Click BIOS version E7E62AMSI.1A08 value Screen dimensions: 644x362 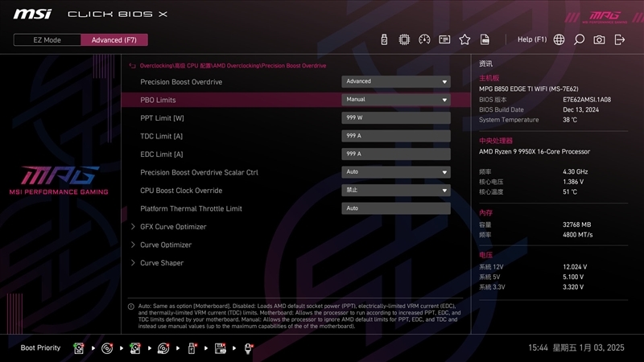pyautogui.click(x=587, y=100)
